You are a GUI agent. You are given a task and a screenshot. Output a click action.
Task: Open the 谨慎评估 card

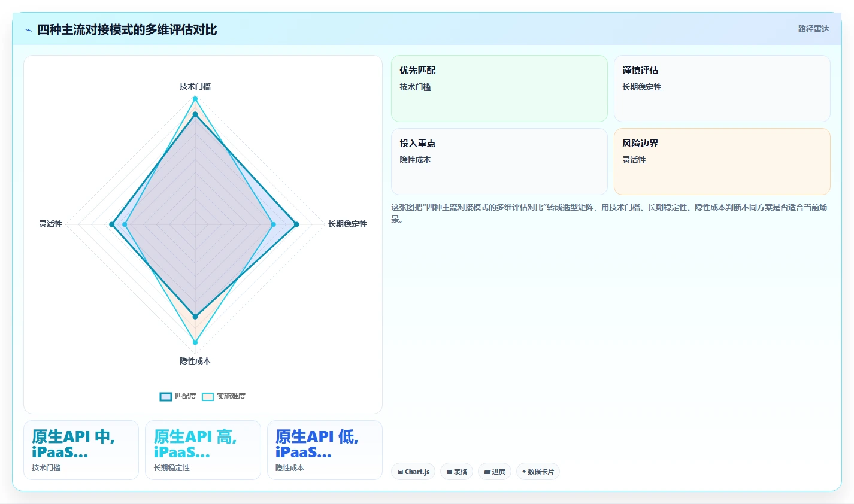tap(722, 89)
